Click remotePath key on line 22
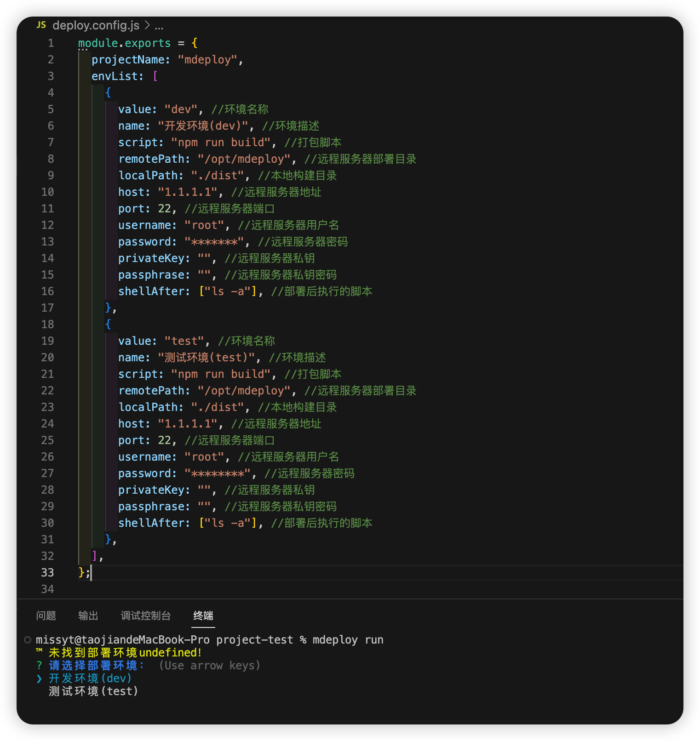This screenshot has width=700, height=741. click(151, 391)
